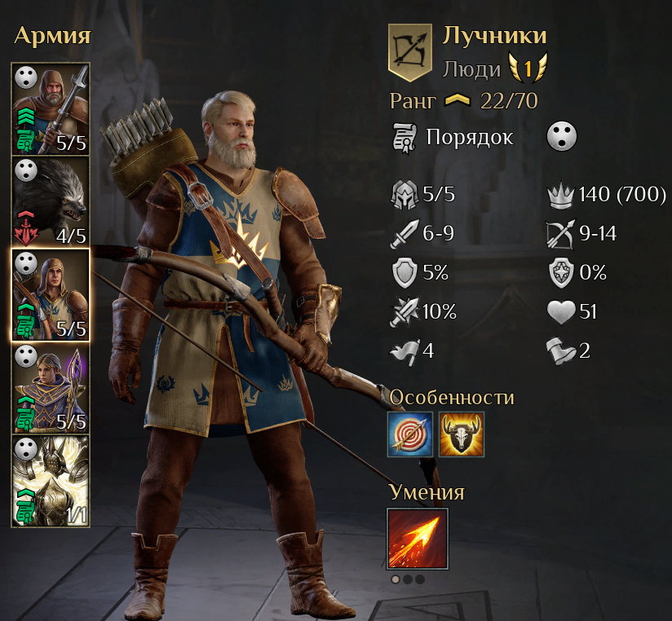Viewport: 672px width, 621px height.
Task: Select the black wolf army slot
Action: tap(51, 202)
